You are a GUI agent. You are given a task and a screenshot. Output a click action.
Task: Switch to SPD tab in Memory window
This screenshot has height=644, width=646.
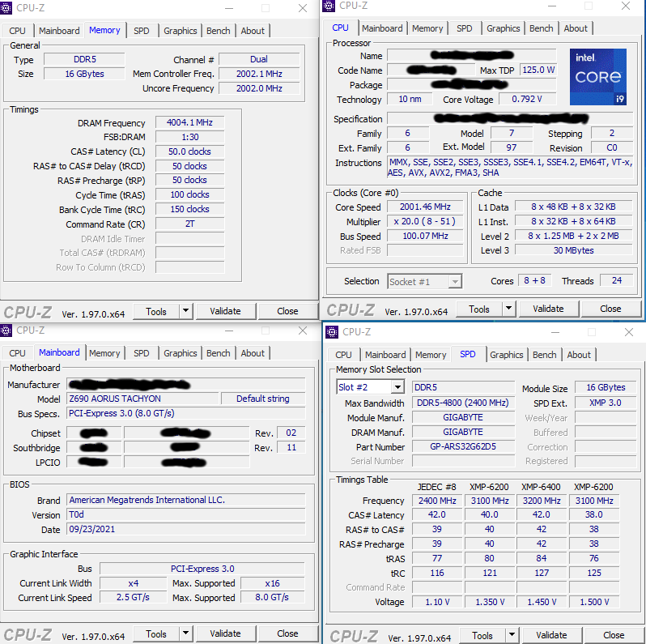(x=142, y=31)
